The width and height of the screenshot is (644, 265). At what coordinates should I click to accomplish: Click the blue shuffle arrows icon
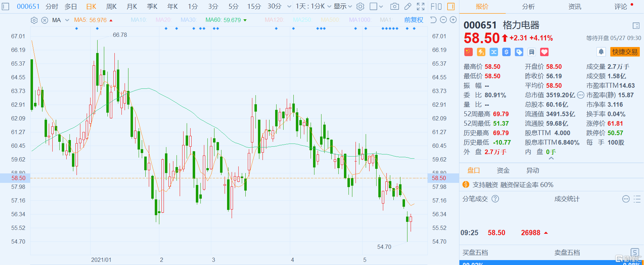(493, 52)
